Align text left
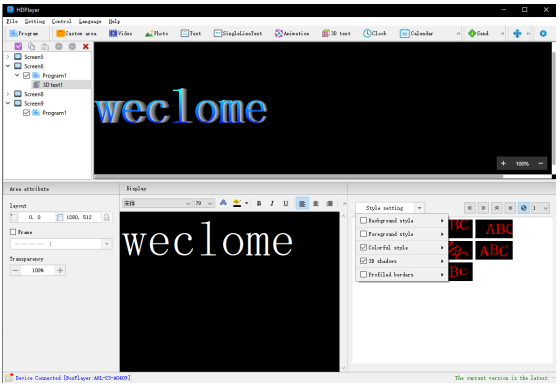Image resolution: width=560 pixels, height=388 pixels. [302, 204]
